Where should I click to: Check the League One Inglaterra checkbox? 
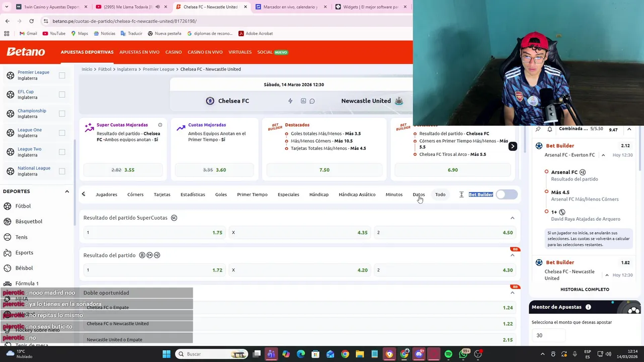pos(62,133)
